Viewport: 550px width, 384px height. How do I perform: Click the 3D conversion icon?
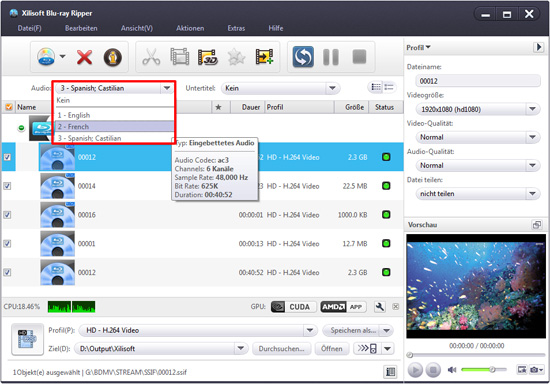pos(208,57)
